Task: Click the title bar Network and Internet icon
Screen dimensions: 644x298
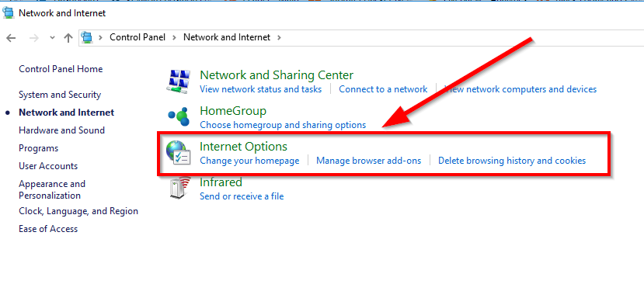Action: tap(9, 12)
